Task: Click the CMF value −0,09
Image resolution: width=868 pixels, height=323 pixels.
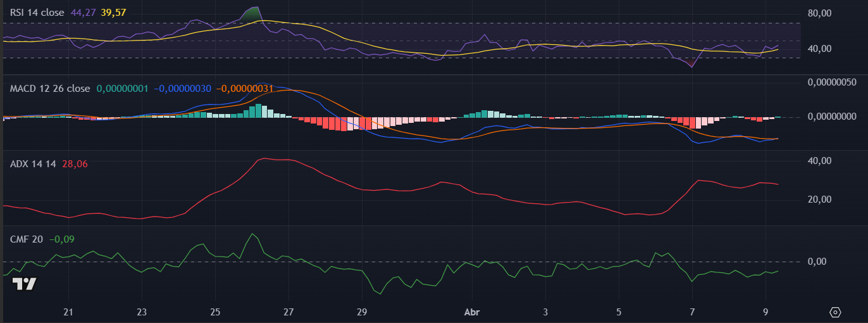Action: pos(63,239)
